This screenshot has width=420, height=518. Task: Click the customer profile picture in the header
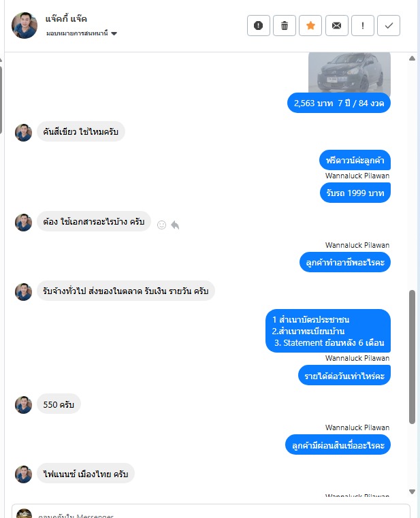coord(25,25)
